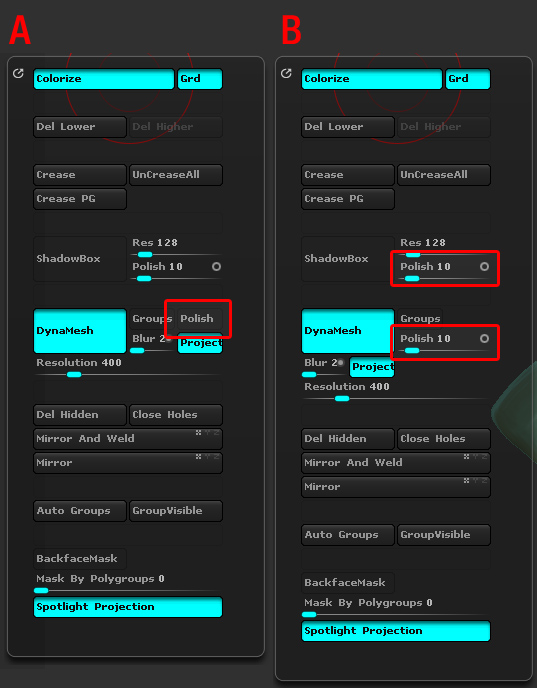The height and width of the screenshot is (688, 537).
Task: Adjust Mask By Polygroups slider in panel A
Action: pyautogui.click(x=128, y=584)
